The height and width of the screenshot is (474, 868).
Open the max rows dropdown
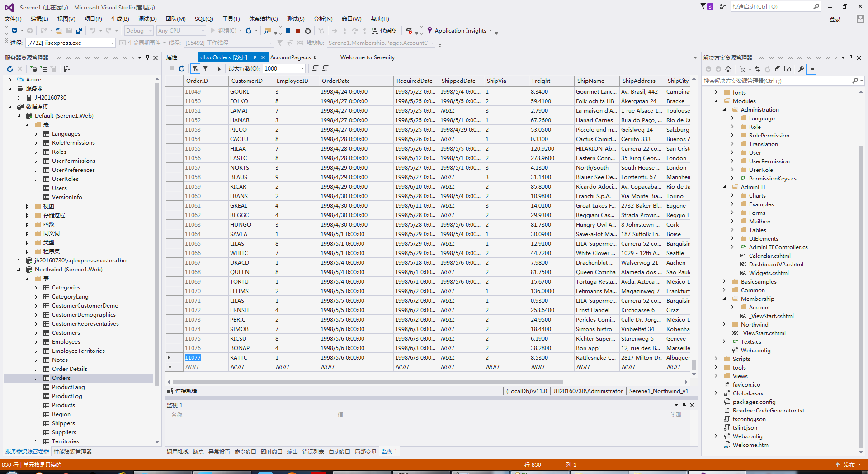302,68
